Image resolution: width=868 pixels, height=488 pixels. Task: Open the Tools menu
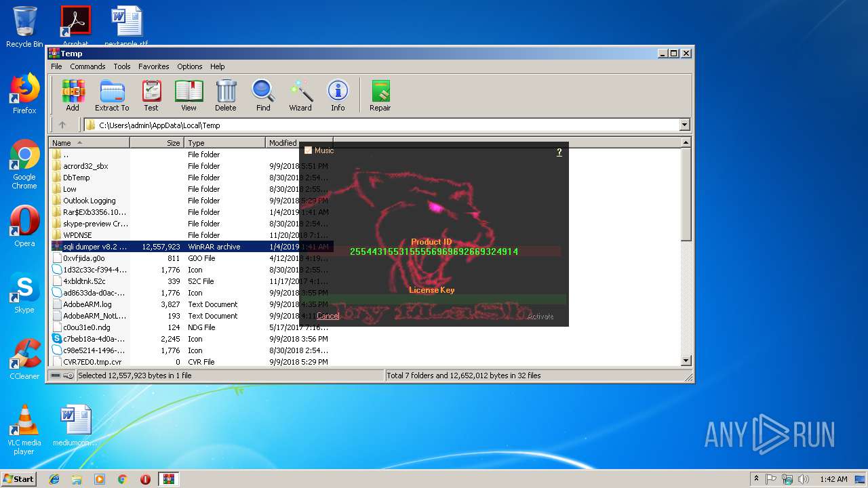(x=122, y=66)
